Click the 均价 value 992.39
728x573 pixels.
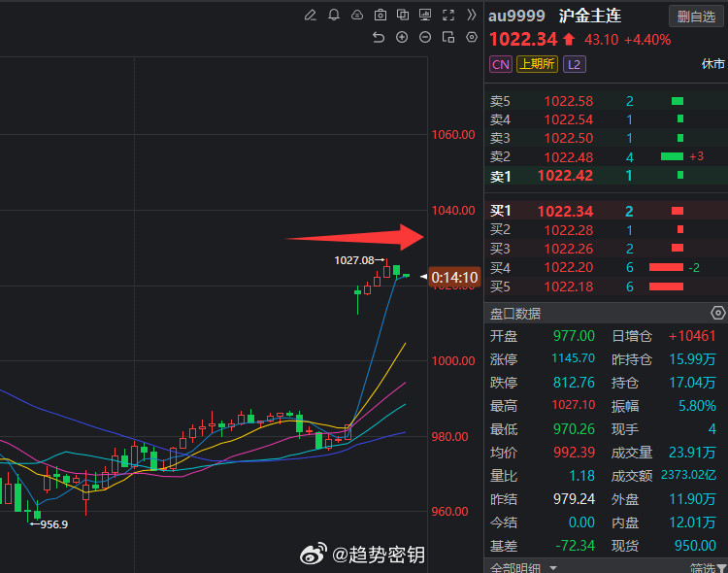pos(574,452)
